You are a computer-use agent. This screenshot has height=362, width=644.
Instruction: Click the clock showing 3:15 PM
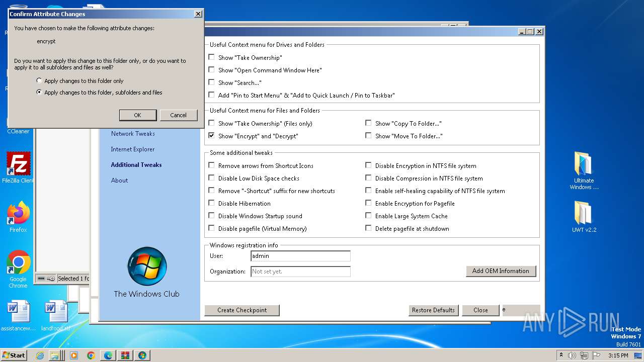pos(618,355)
